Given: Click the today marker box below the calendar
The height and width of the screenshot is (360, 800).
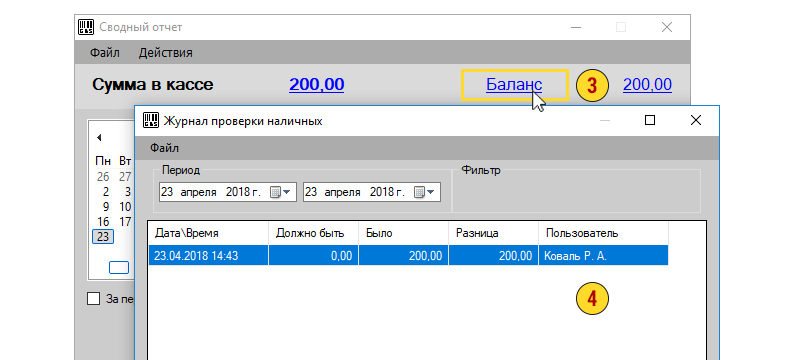Looking at the screenshot, I should pos(119,267).
